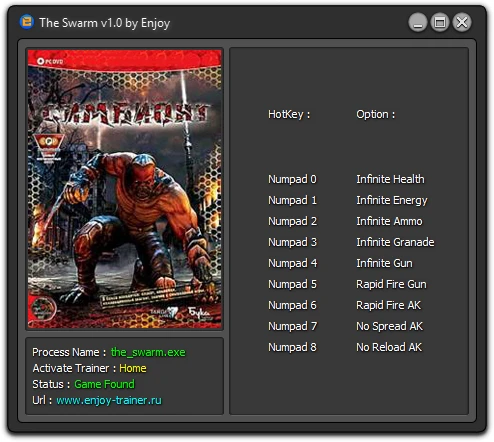Click the window title The Swarm v1.0
494x442 pixels.
104,23
